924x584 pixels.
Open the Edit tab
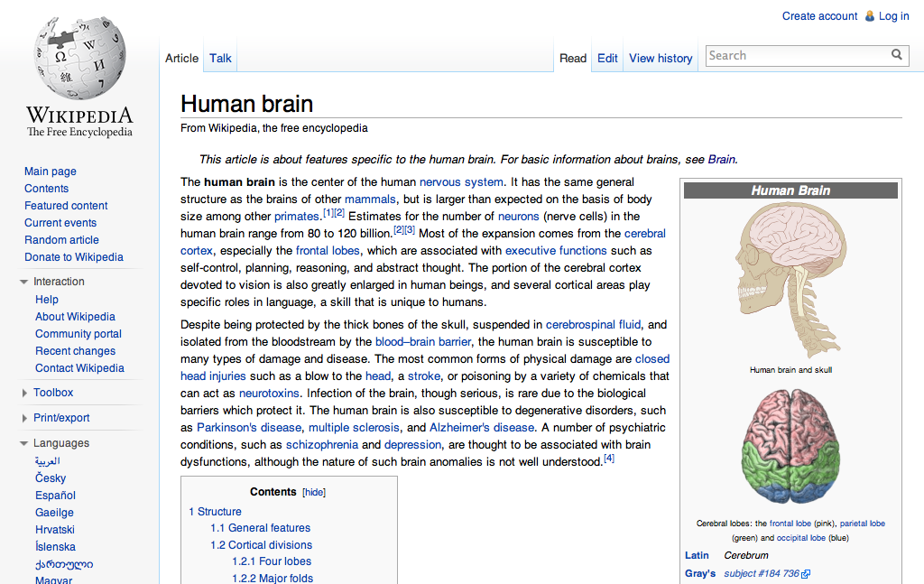[607, 59]
